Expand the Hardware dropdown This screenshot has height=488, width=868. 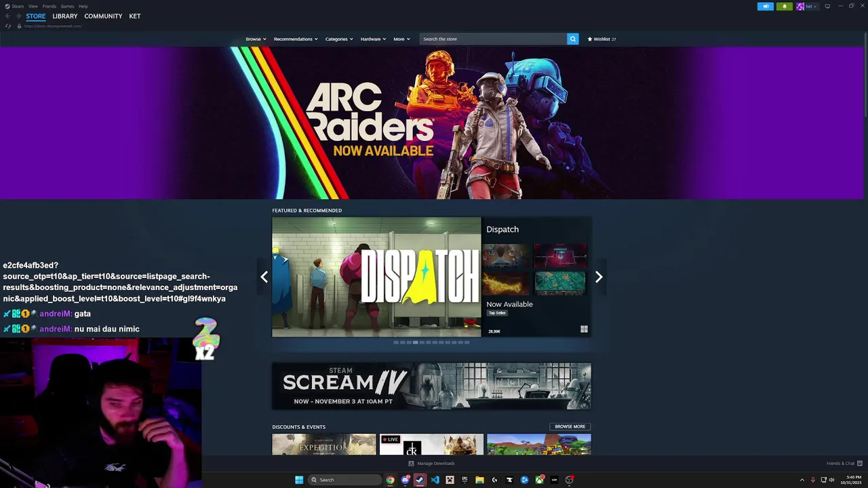pos(373,39)
